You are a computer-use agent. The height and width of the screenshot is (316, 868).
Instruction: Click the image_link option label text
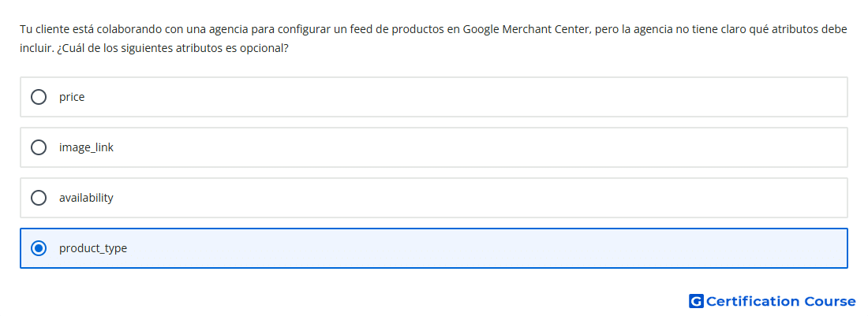coord(86,147)
